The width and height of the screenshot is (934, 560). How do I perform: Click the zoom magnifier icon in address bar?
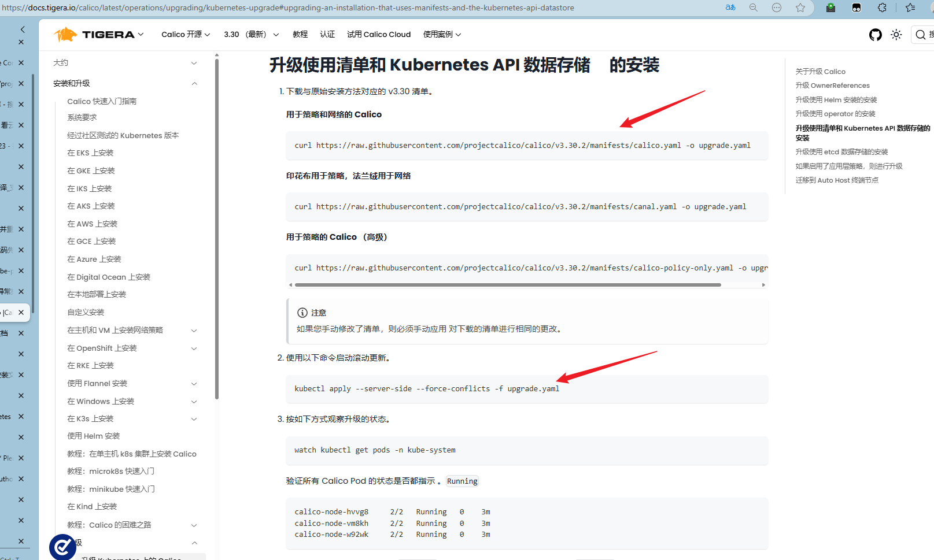tap(754, 8)
